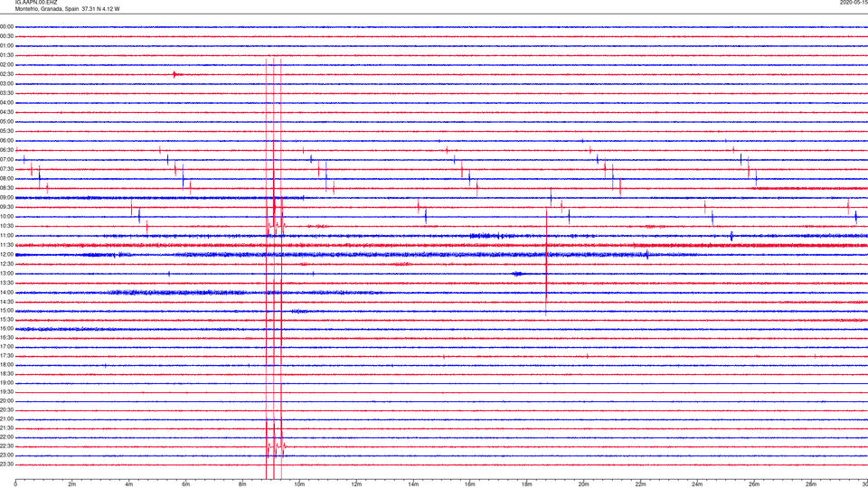Click the '05:00' trace time label

point(6,122)
